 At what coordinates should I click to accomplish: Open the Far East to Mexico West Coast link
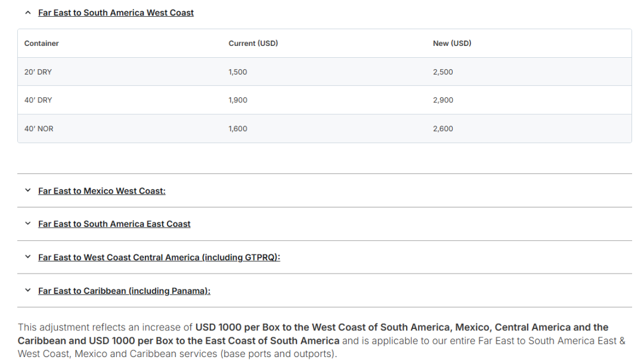pyautogui.click(x=102, y=191)
